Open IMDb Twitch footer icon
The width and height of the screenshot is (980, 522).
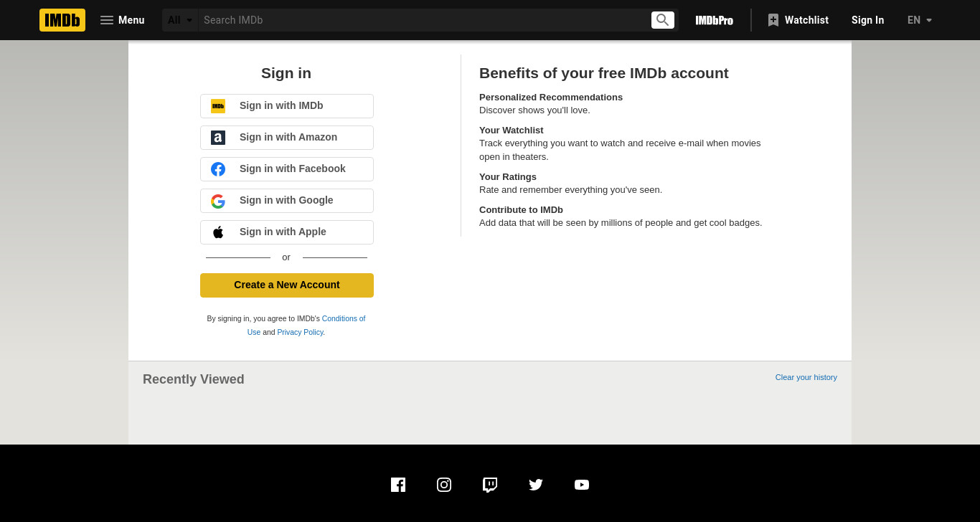(x=490, y=485)
